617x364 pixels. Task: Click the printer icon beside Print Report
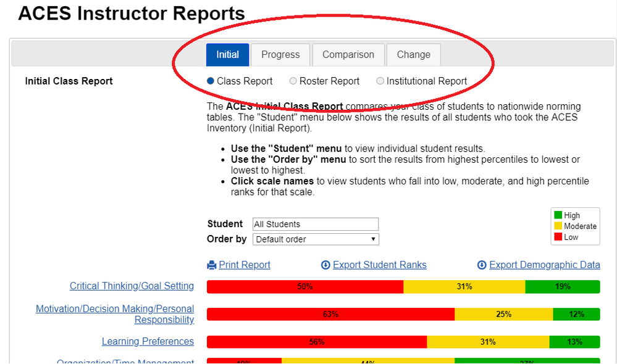click(212, 265)
